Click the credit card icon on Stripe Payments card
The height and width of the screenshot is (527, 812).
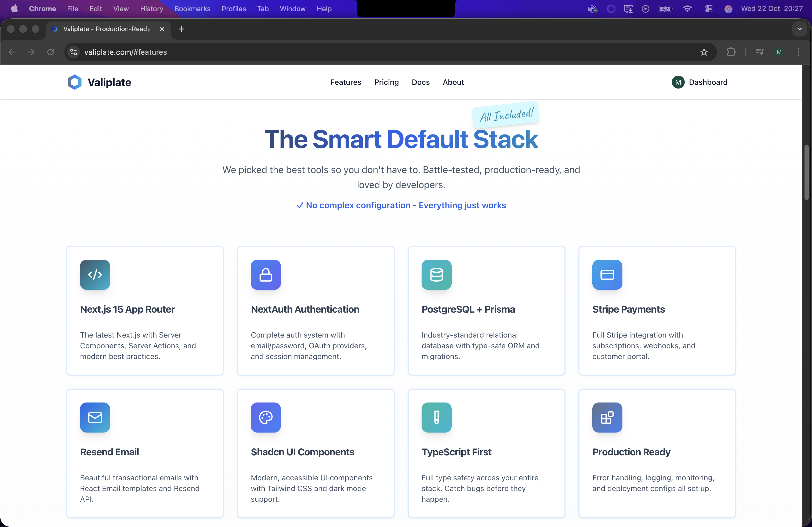click(607, 275)
